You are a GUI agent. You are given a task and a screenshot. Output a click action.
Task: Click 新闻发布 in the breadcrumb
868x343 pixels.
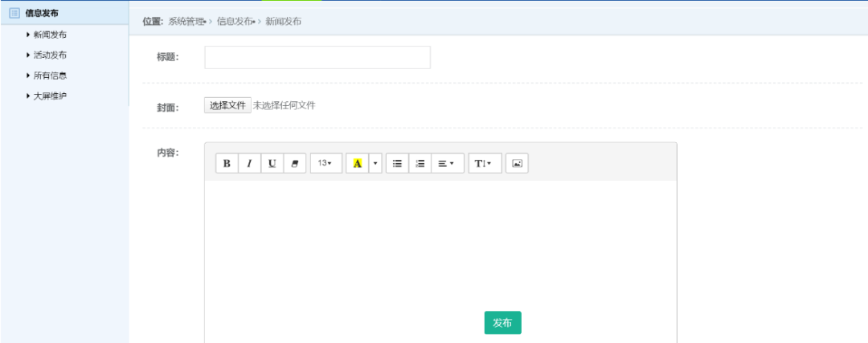click(284, 22)
